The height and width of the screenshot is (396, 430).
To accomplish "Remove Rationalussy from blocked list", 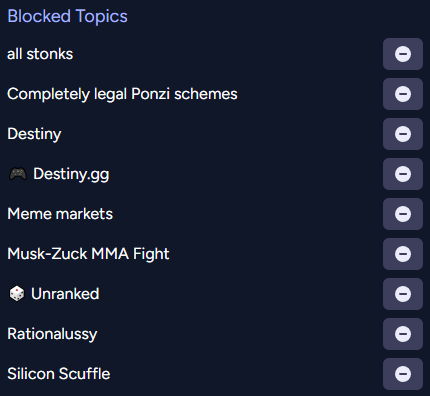I will (403, 334).
